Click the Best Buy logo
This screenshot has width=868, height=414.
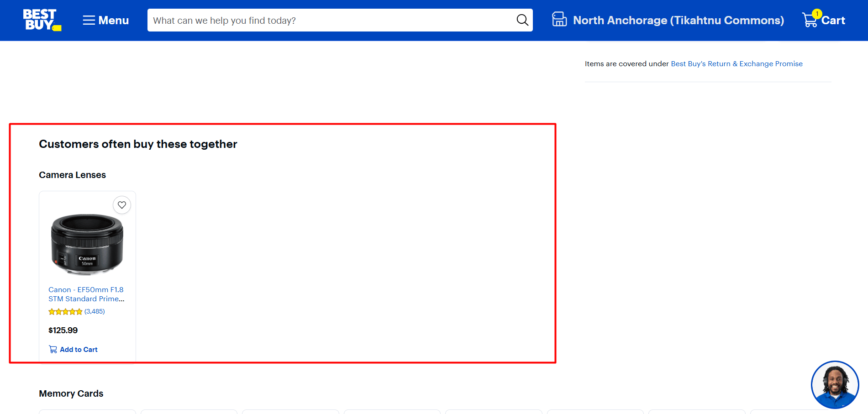pyautogui.click(x=42, y=20)
